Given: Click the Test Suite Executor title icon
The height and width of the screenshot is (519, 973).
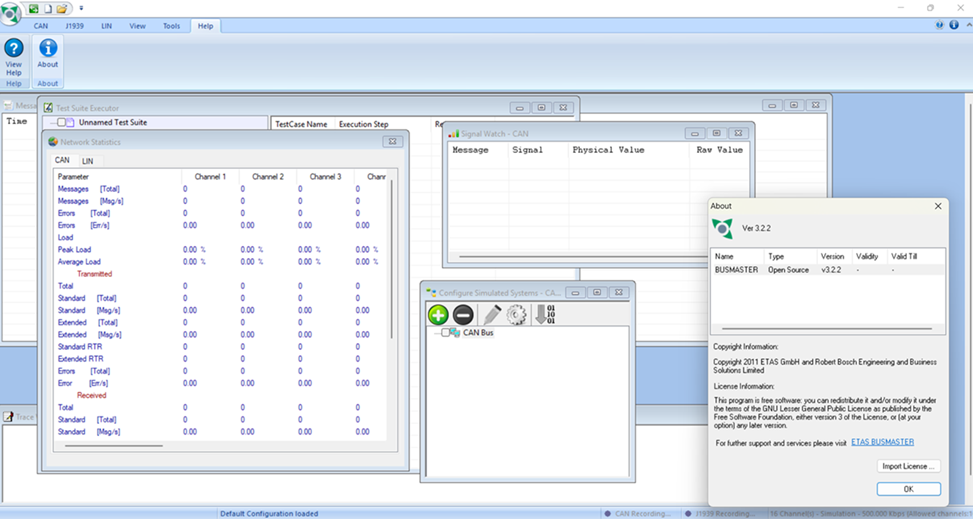Looking at the screenshot, I should pos(48,107).
